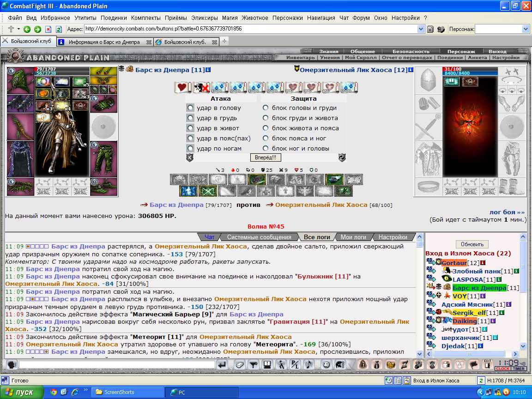Use the red heart scroll
Viewport: 532px width, 399px height.
tap(182, 88)
